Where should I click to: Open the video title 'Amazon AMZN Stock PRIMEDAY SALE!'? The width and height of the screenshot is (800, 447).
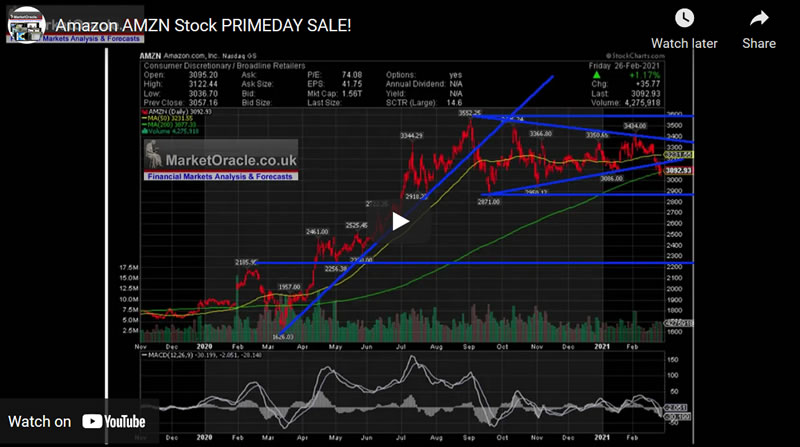pos(203,25)
